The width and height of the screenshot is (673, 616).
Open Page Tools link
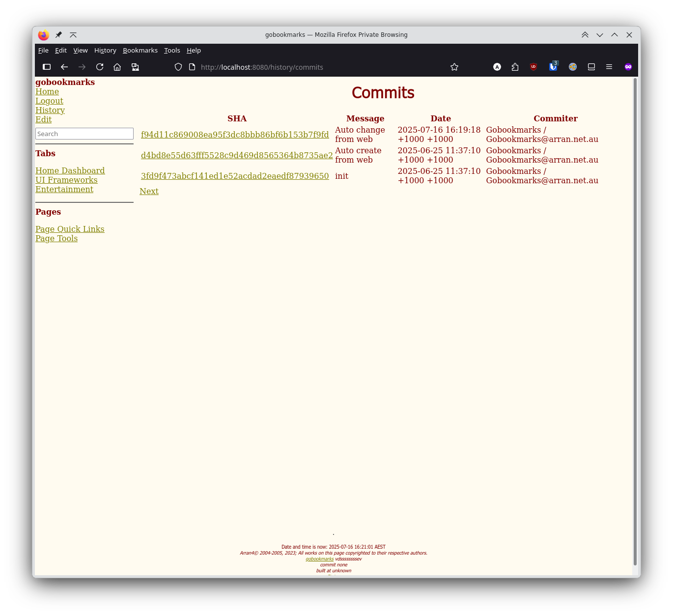pos(56,238)
